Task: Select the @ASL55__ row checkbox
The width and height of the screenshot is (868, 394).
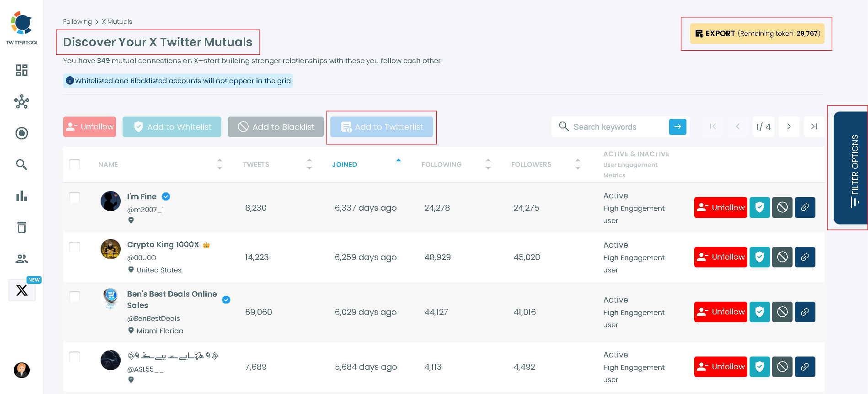Action: (75, 357)
